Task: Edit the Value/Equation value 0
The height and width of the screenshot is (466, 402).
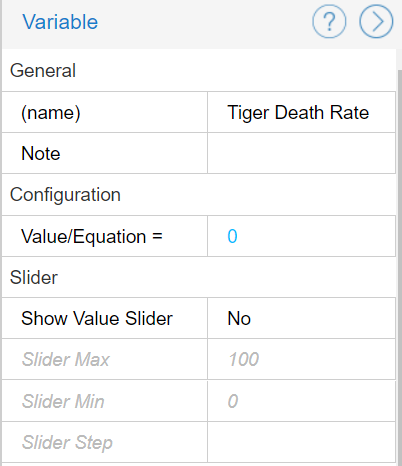Action: tap(301, 236)
